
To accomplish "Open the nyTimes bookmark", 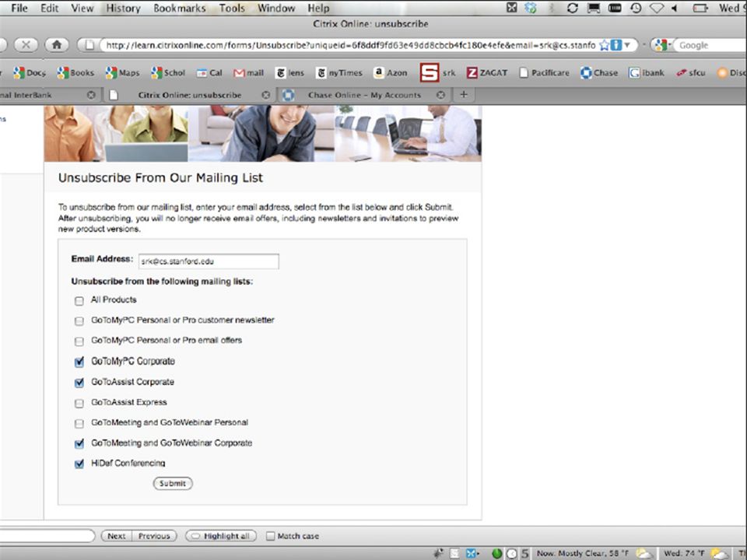I will point(339,73).
